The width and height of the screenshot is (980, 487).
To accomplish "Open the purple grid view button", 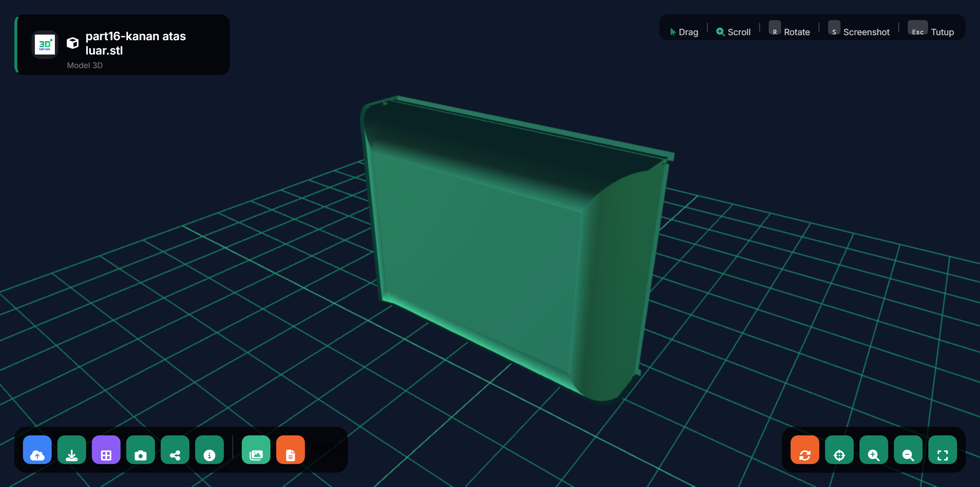I will [106, 450].
